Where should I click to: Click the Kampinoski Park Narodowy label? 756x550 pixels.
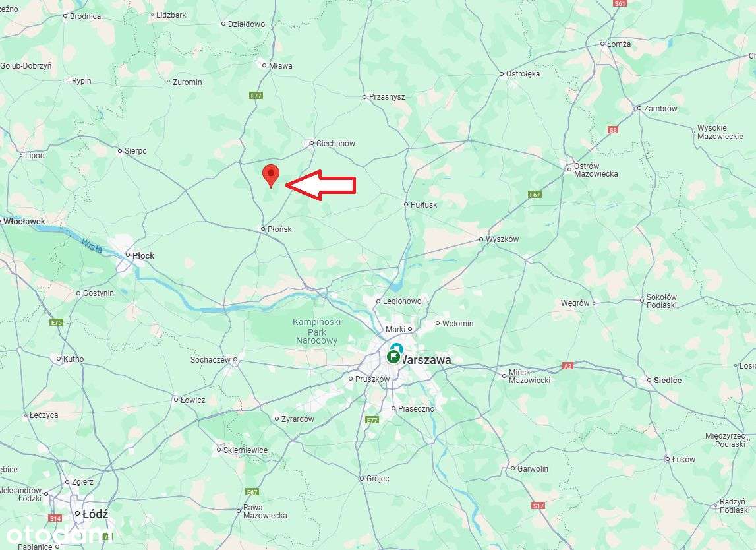click(317, 331)
